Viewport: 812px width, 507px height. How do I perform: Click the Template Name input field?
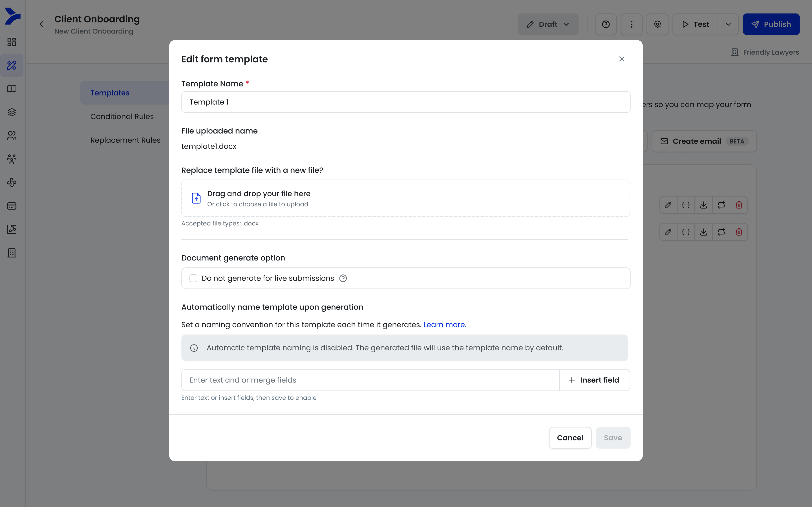pos(406,102)
